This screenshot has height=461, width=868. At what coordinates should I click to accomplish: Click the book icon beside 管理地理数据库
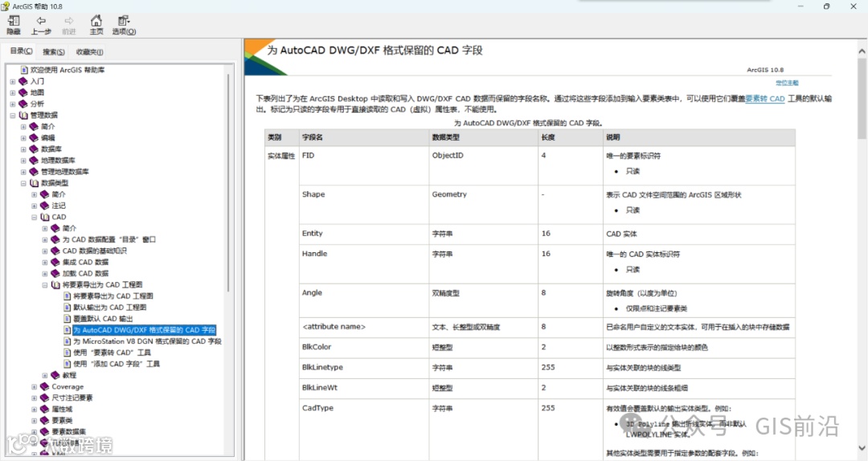point(34,172)
